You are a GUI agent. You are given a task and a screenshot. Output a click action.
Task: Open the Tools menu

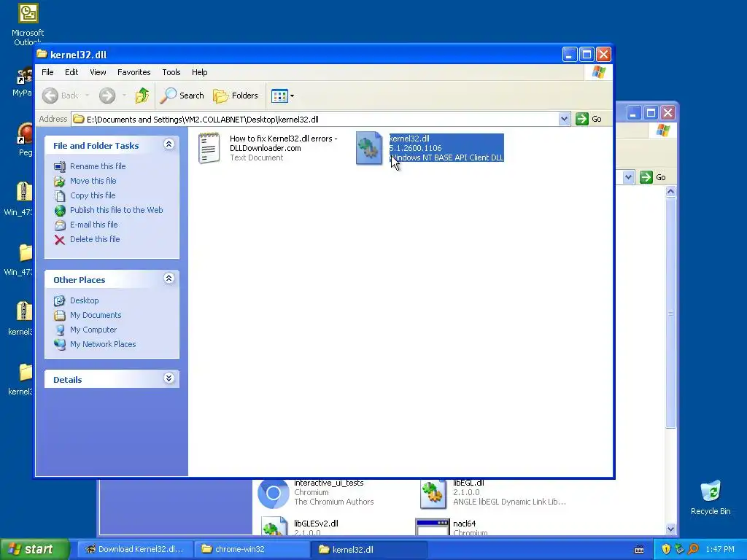171,72
